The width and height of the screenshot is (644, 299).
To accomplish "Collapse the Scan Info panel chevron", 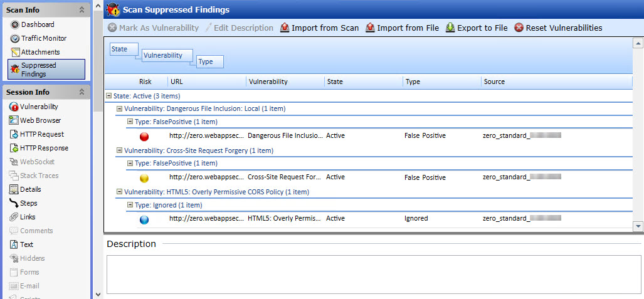I will [82, 9].
